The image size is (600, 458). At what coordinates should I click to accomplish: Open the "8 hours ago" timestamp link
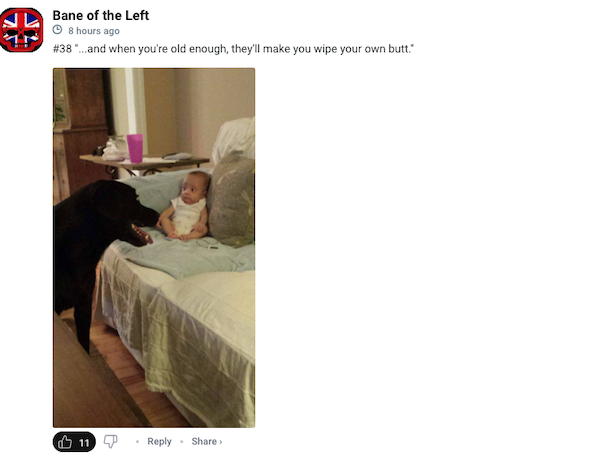tap(94, 31)
